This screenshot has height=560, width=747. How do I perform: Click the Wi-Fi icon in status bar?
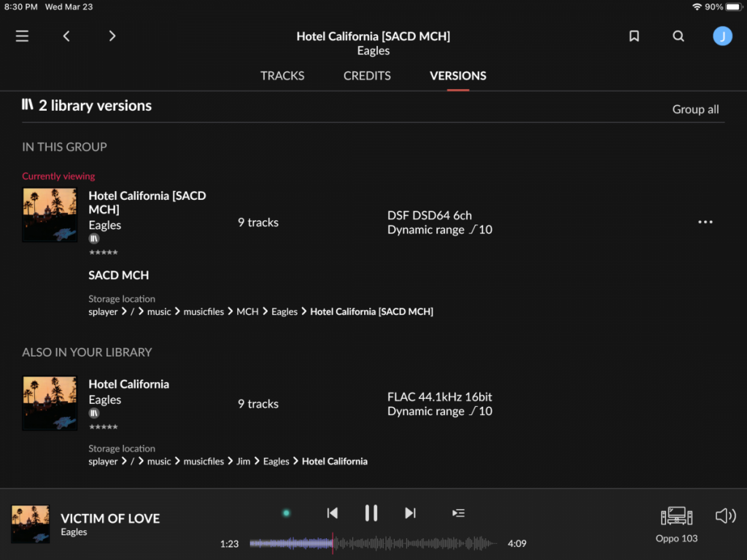point(697,7)
